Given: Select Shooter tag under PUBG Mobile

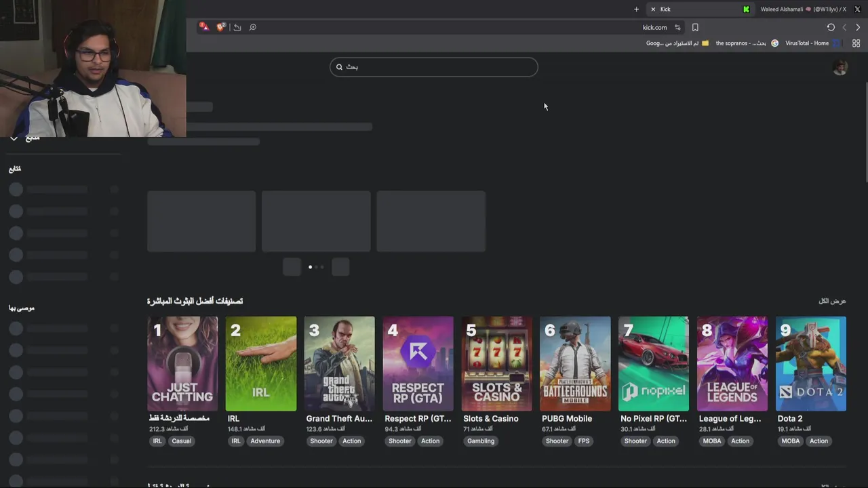Looking at the screenshot, I should 557,441.
